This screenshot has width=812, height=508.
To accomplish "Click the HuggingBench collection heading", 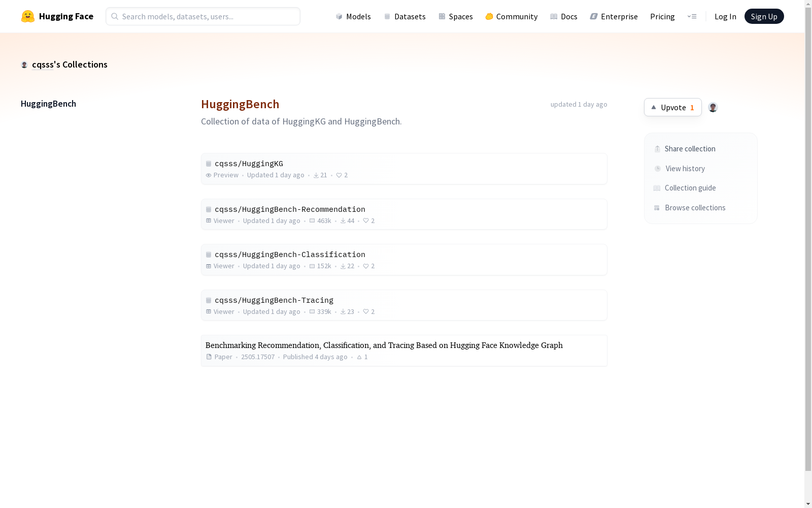I will (x=240, y=104).
